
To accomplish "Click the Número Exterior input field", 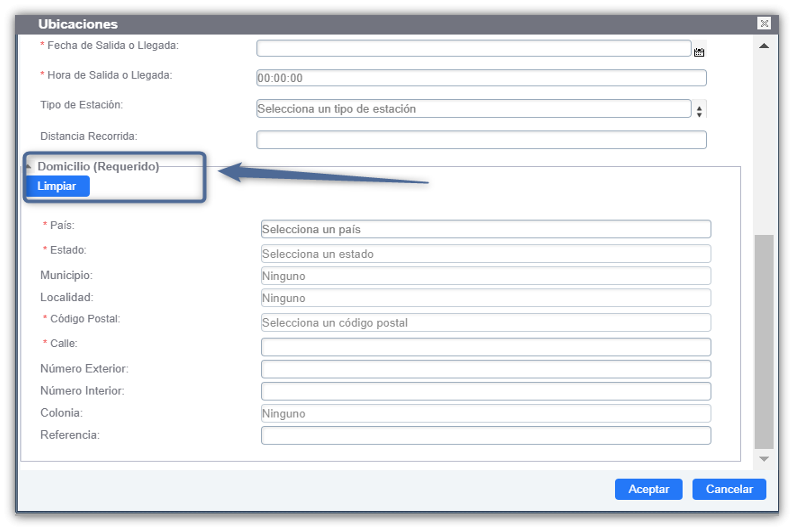I will [486, 370].
